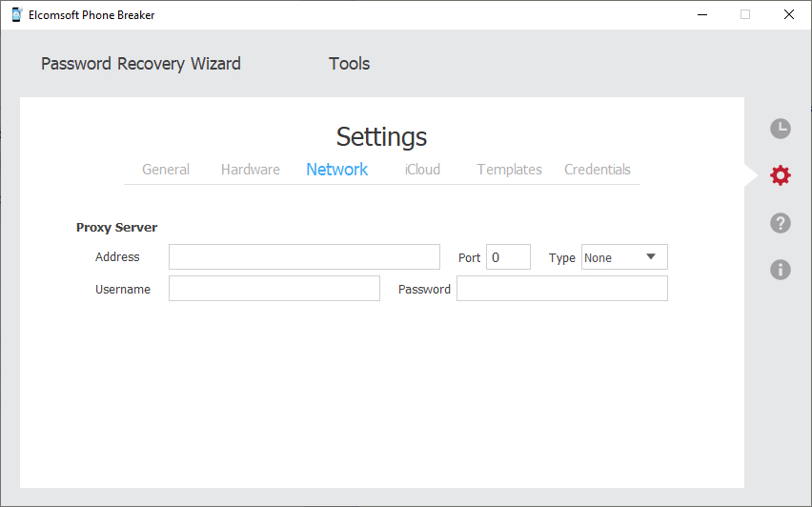Click the Elcomsoft Phone Breaker title bar icon
Image resolution: width=812 pixels, height=507 pixels.
coord(16,14)
